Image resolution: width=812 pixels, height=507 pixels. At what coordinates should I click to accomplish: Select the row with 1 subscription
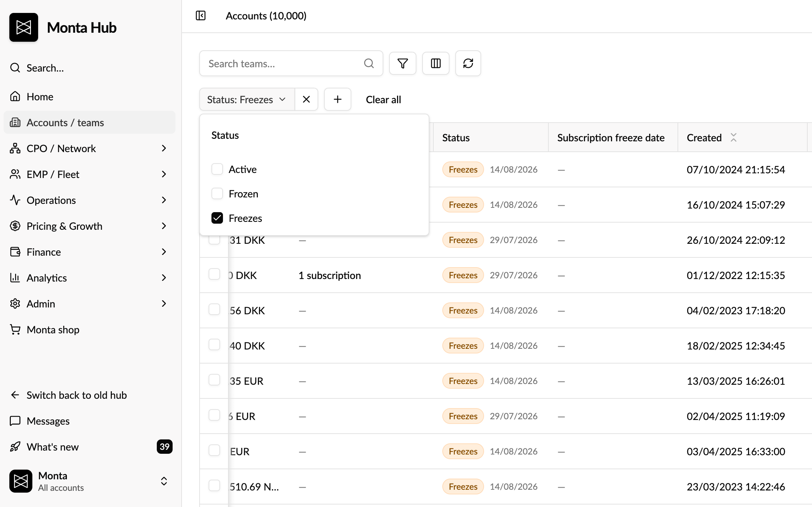tap(214, 274)
